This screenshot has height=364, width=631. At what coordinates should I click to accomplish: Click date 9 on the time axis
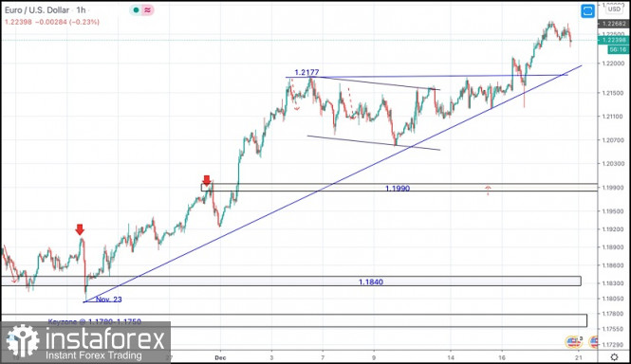[374, 357]
